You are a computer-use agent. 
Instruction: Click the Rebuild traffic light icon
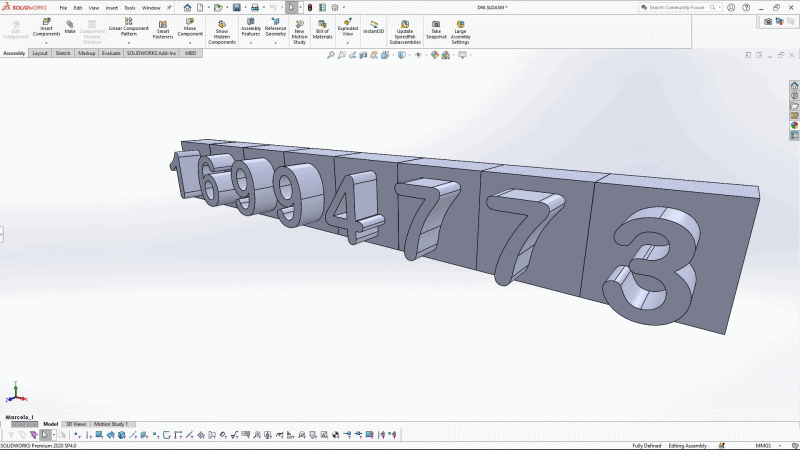(x=310, y=8)
